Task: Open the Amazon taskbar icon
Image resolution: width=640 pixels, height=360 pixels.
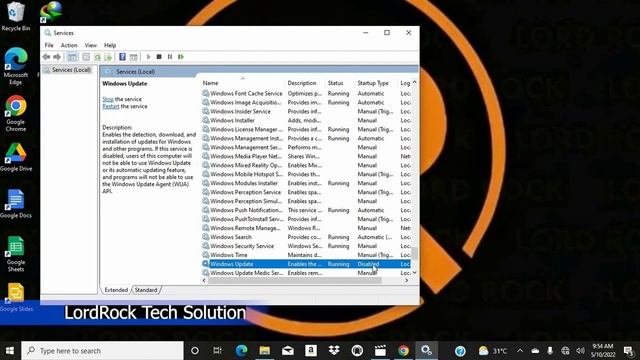Action: coord(311,351)
